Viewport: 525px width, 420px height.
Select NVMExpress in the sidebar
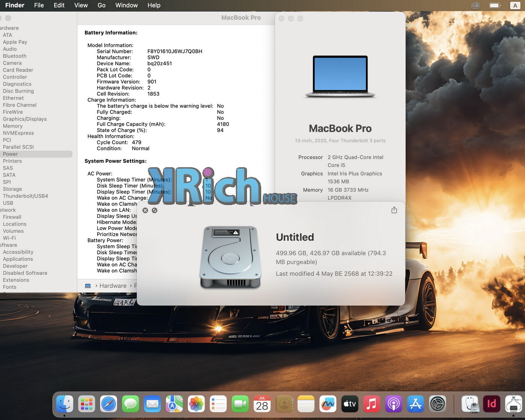pyautogui.click(x=18, y=133)
